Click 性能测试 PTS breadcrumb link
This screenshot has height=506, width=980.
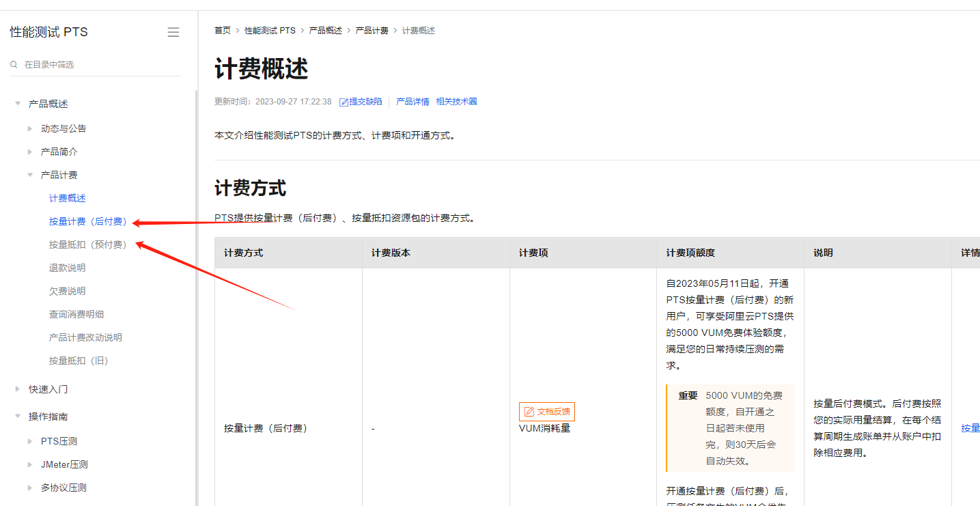tap(270, 31)
